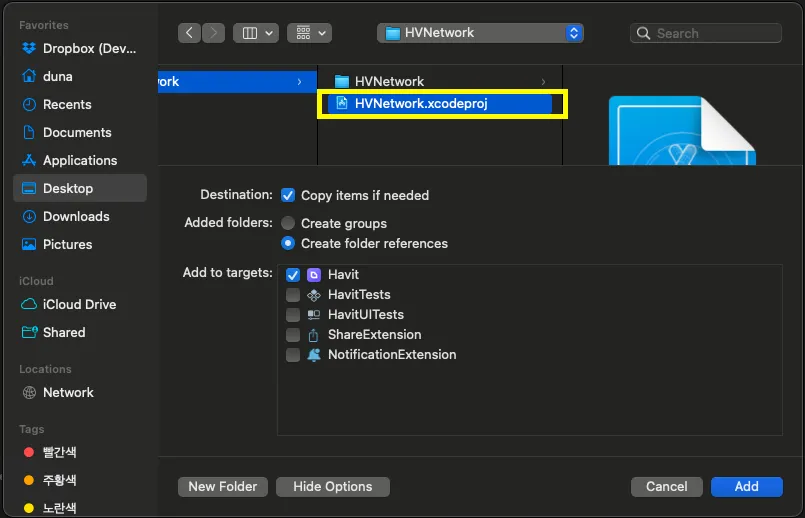This screenshot has width=805, height=518.
Task: Click the HavitUITests target icon
Action: [314, 315]
